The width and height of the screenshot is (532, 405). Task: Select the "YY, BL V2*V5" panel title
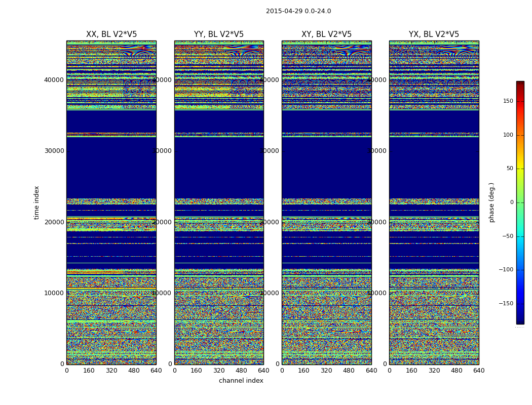(219, 34)
